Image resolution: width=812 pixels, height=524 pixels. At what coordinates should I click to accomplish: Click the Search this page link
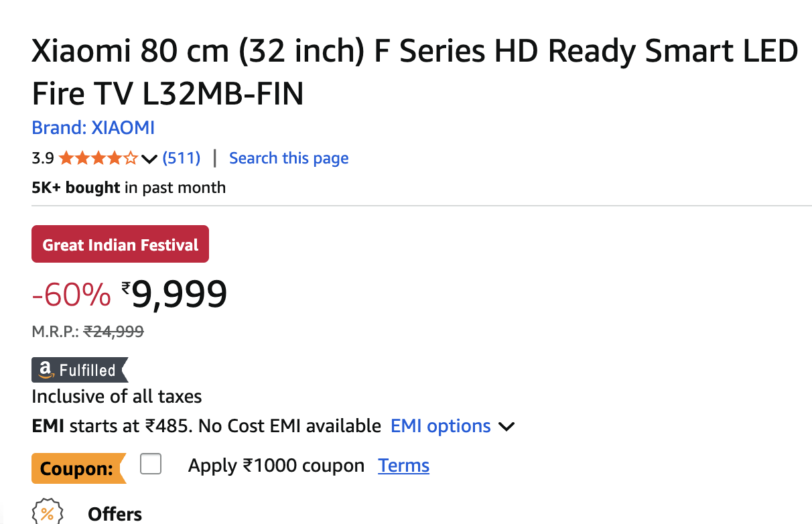click(289, 158)
